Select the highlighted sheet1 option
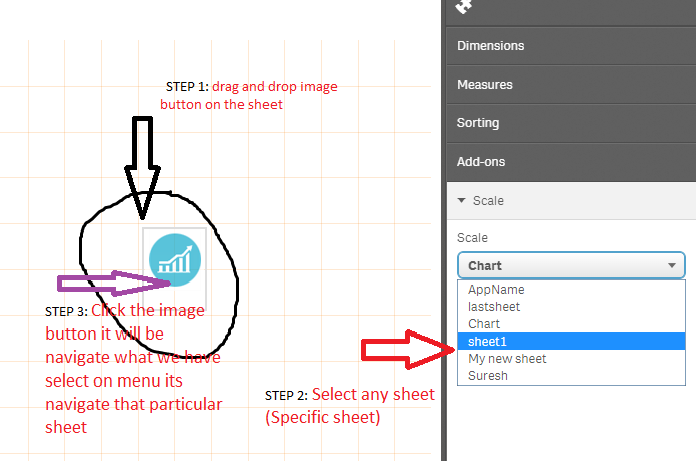Viewport: 696px width, 461px height. 571,341
